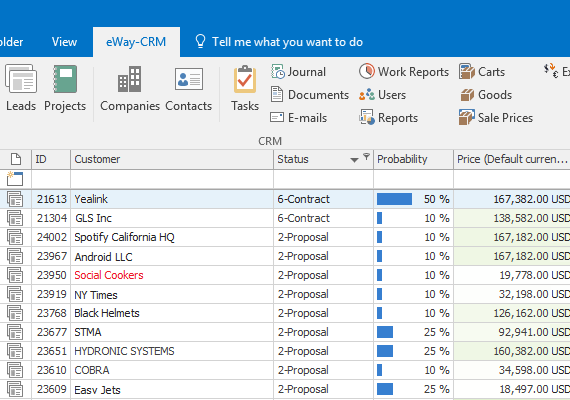Click the Customer filter row field
Image resolution: width=570 pixels, height=400 pixels.
(x=172, y=179)
